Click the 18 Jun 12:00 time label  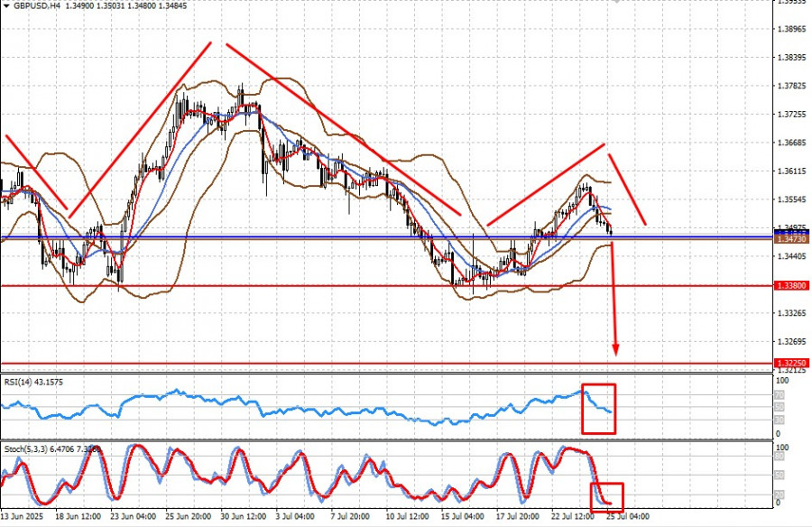[x=78, y=517]
